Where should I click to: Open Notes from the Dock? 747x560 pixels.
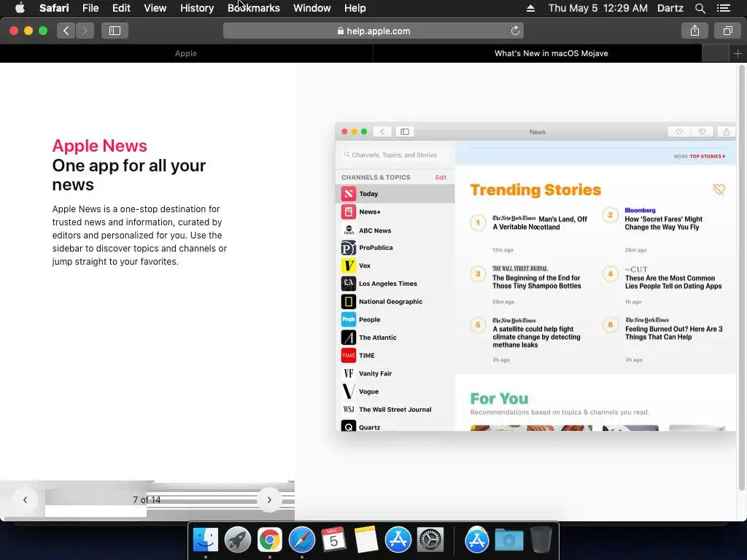pos(366,540)
